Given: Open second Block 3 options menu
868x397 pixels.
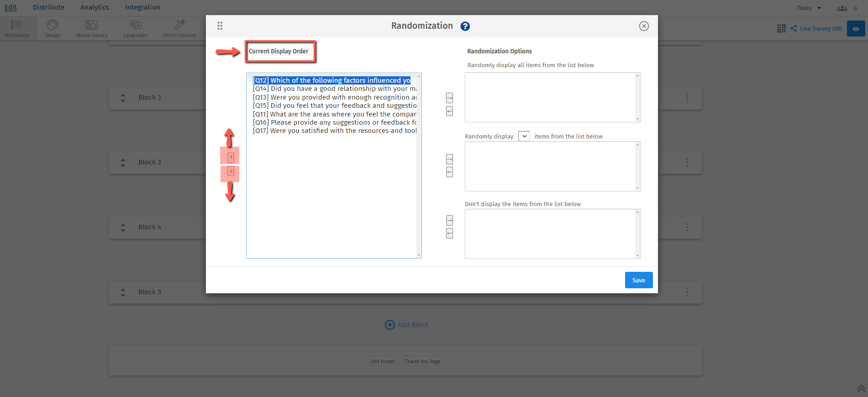Looking at the screenshot, I should 687,163.
